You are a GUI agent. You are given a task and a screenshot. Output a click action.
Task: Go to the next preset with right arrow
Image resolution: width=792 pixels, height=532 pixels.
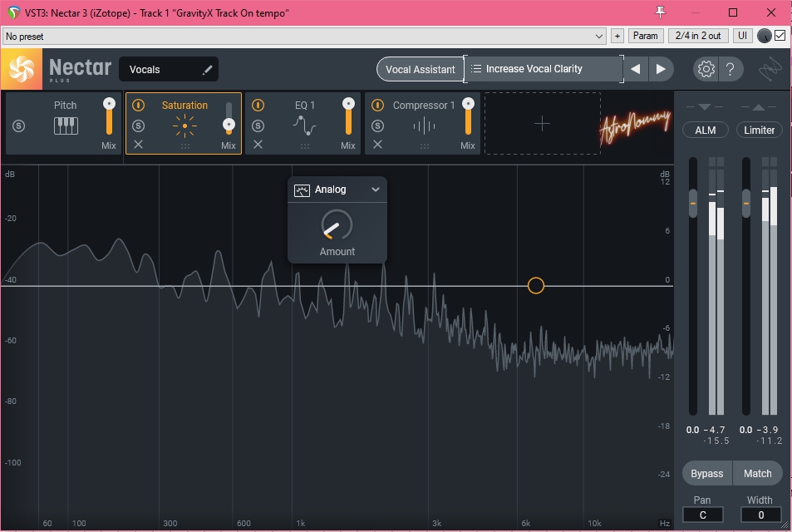[661, 69]
